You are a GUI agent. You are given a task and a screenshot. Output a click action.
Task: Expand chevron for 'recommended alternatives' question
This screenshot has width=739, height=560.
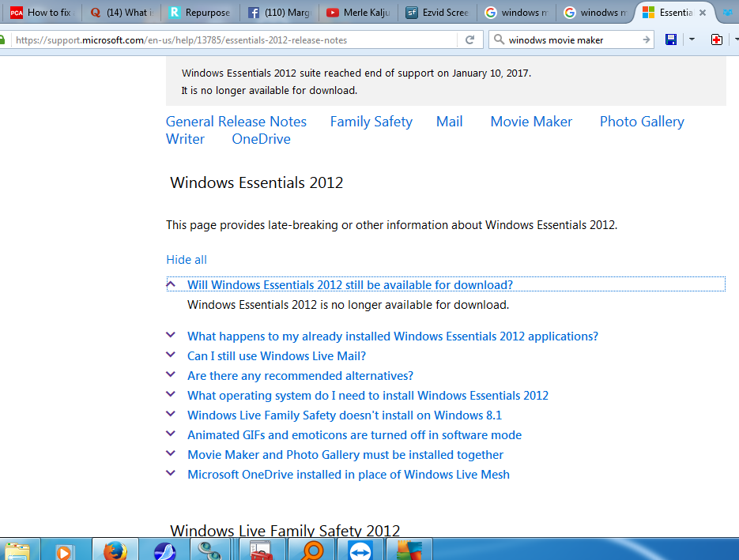171,374
